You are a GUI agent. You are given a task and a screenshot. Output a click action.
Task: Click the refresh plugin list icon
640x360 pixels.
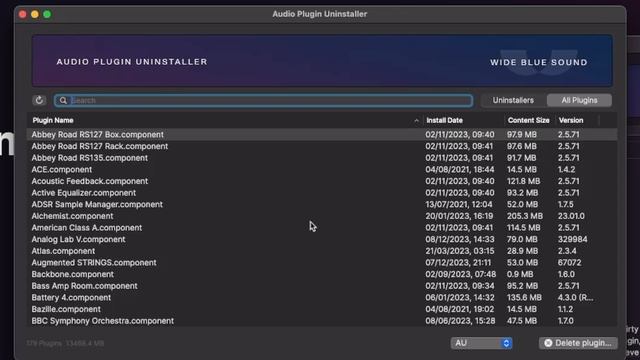coord(39,100)
